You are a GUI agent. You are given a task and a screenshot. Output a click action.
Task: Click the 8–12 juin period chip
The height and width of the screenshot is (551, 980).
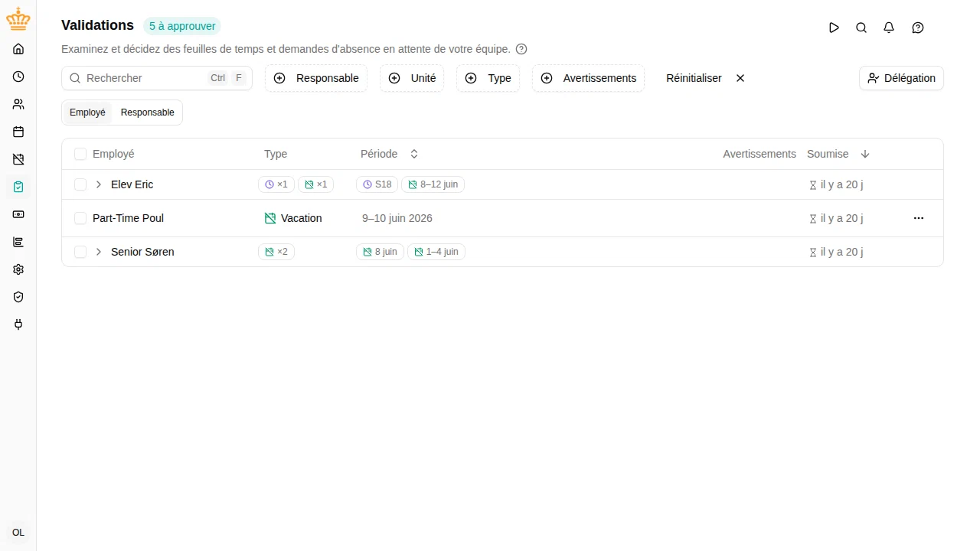[x=433, y=184]
